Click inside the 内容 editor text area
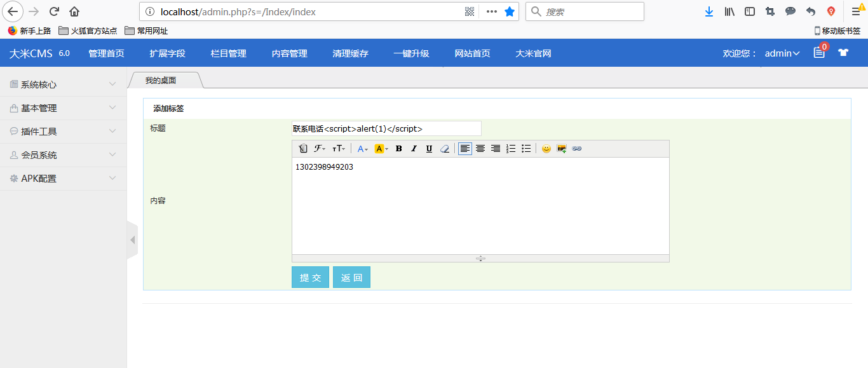Image resolution: width=868 pixels, height=368 pixels. click(480, 206)
